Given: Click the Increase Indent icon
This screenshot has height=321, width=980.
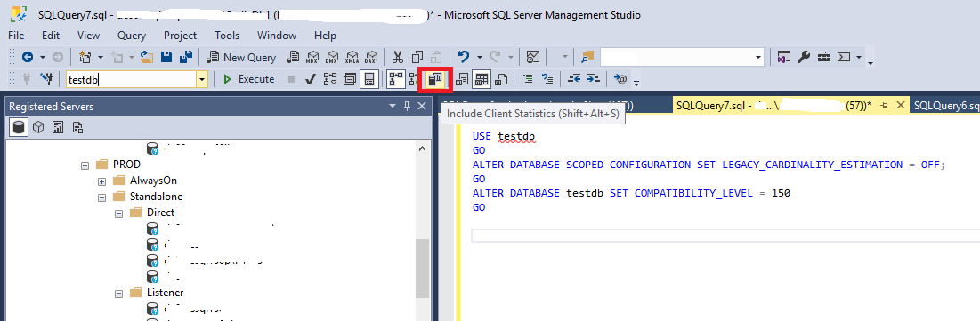Looking at the screenshot, I should pos(593,78).
